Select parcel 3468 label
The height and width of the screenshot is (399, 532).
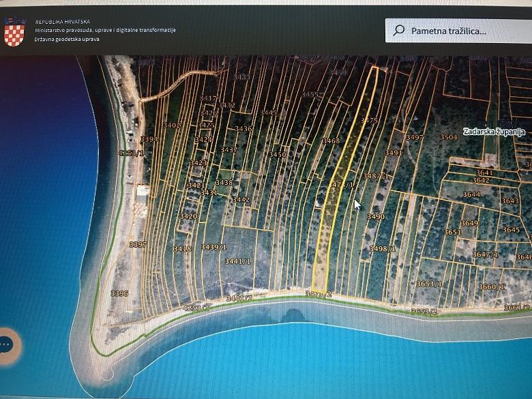click(x=331, y=141)
